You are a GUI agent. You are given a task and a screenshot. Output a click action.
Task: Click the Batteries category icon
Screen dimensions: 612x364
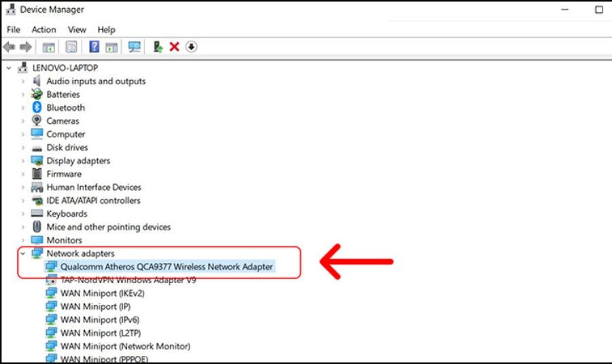[37, 94]
